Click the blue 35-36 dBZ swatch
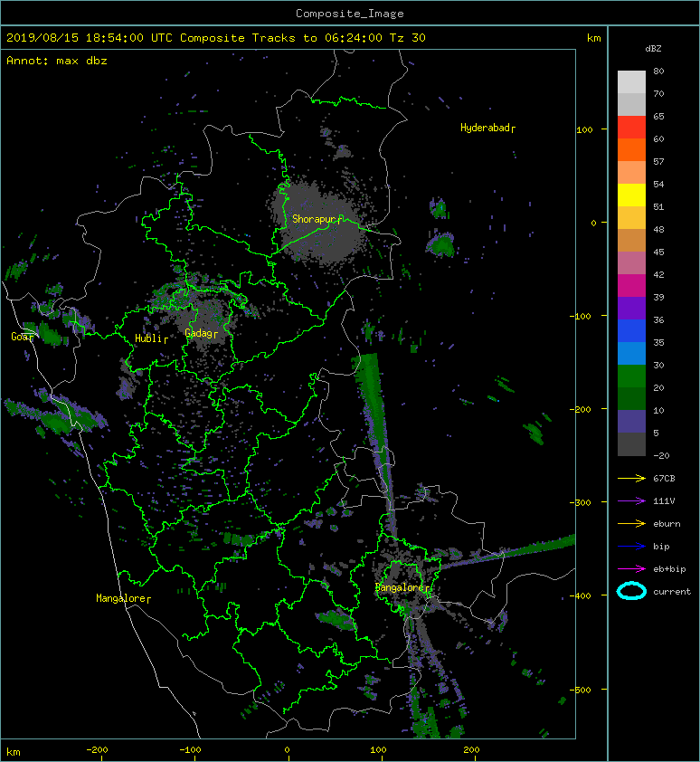 [x=631, y=331]
